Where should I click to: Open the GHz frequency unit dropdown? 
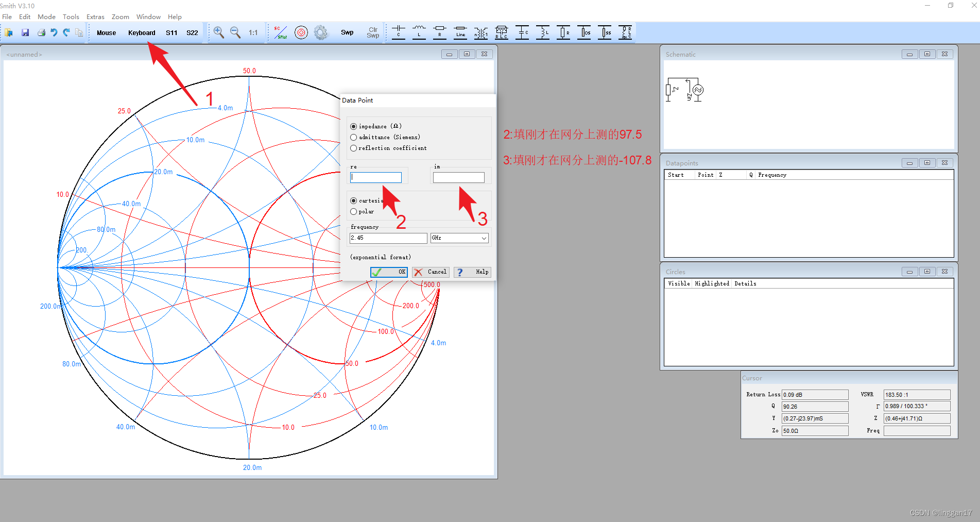click(459, 238)
